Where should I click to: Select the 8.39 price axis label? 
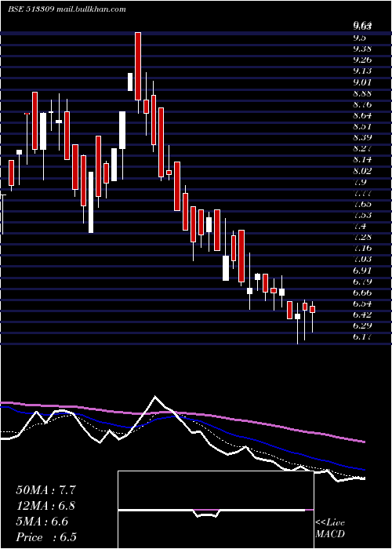click(362, 137)
